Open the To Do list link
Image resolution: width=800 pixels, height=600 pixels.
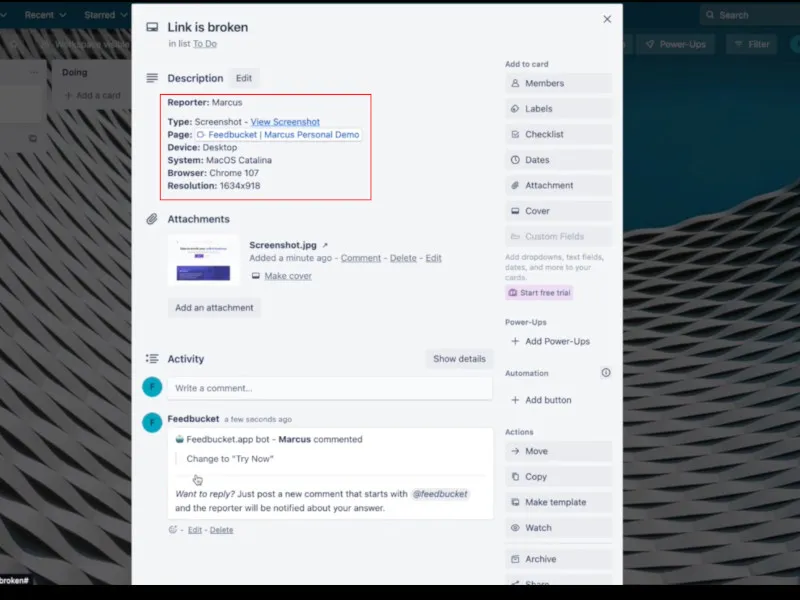[x=205, y=44]
